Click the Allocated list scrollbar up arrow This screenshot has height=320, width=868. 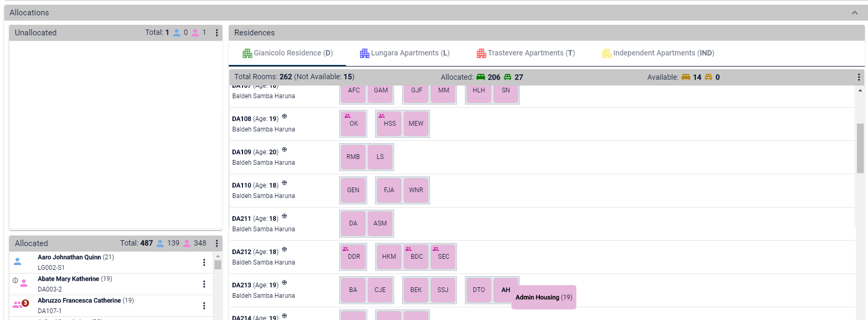click(x=218, y=256)
